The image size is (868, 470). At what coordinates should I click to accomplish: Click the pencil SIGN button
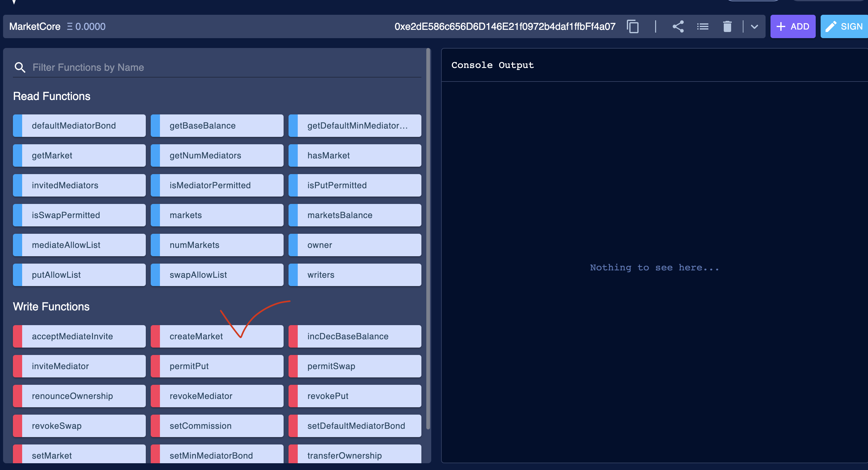(x=844, y=26)
